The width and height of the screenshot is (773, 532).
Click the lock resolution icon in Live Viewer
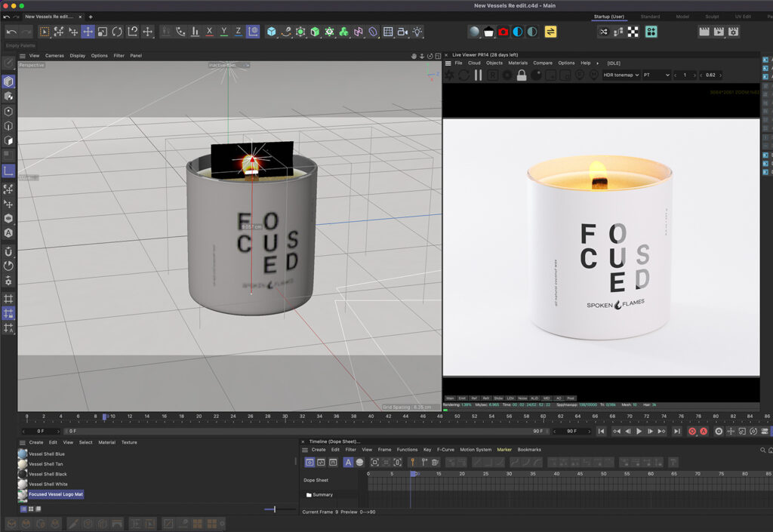click(x=522, y=75)
